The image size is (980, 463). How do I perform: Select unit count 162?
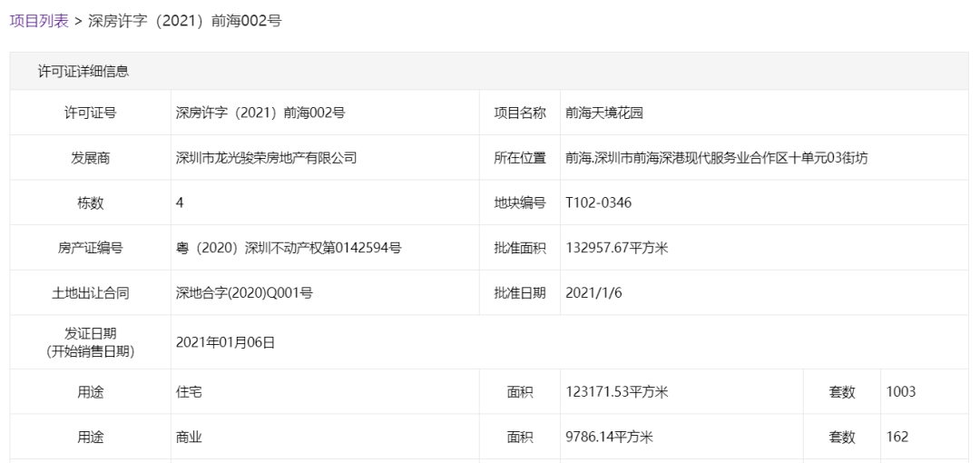(897, 437)
